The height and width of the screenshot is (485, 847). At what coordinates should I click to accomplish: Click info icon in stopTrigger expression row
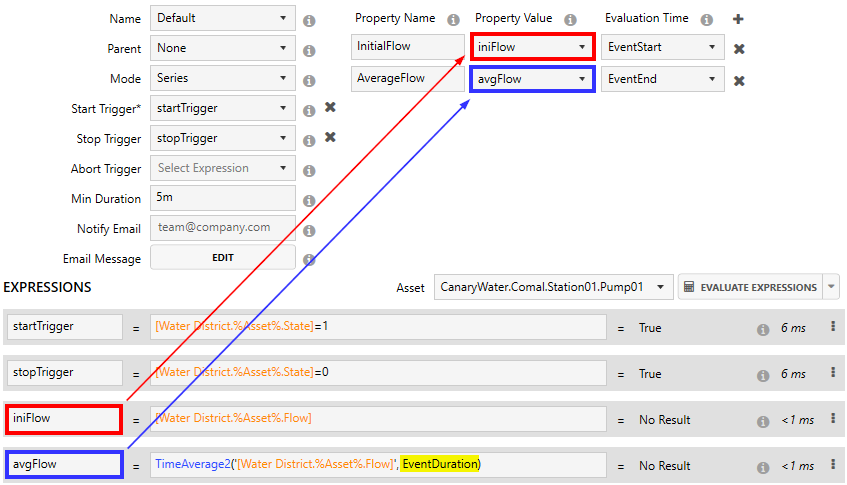pos(763,375)
